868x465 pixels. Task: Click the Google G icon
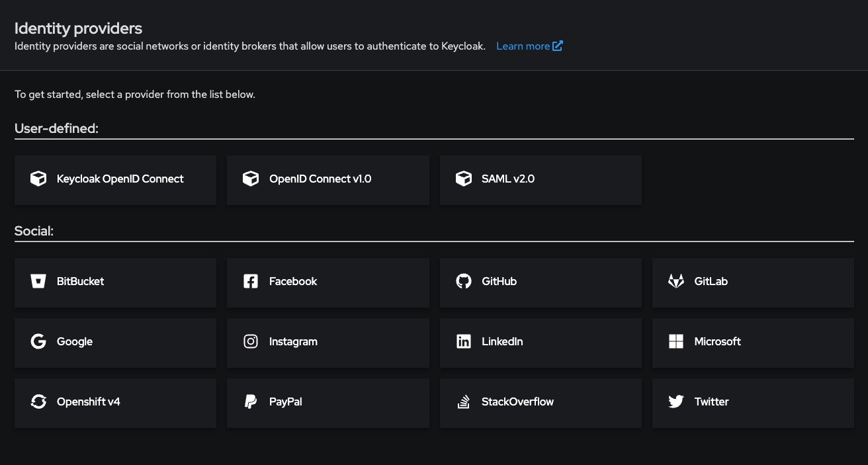pyautogui.click(x=38, y=341)
